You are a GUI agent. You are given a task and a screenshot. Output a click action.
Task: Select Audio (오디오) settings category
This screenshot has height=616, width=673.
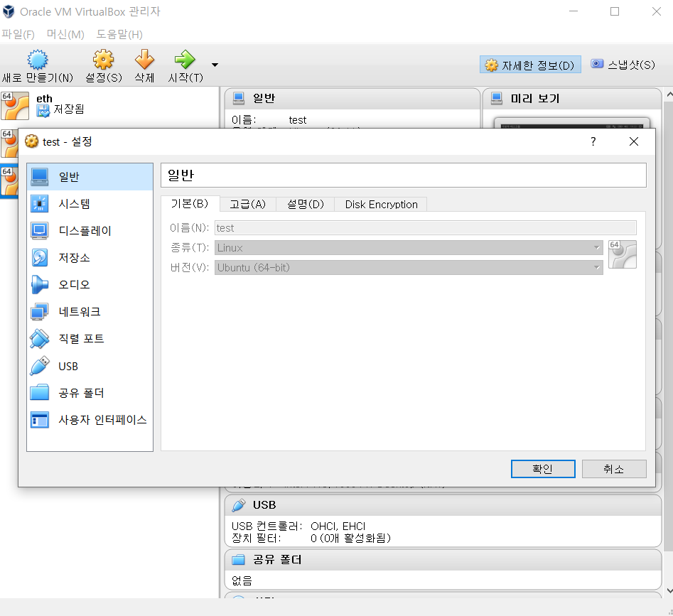tap(90, 284)
